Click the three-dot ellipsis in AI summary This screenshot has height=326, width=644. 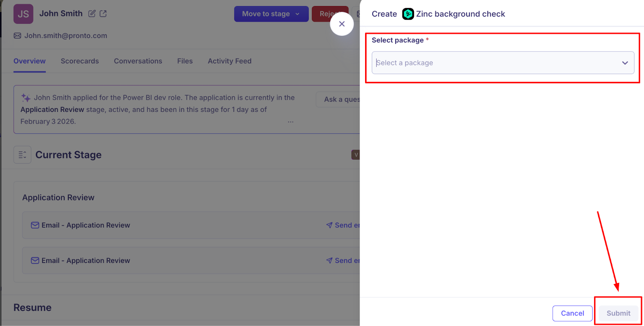coord(291,122)
